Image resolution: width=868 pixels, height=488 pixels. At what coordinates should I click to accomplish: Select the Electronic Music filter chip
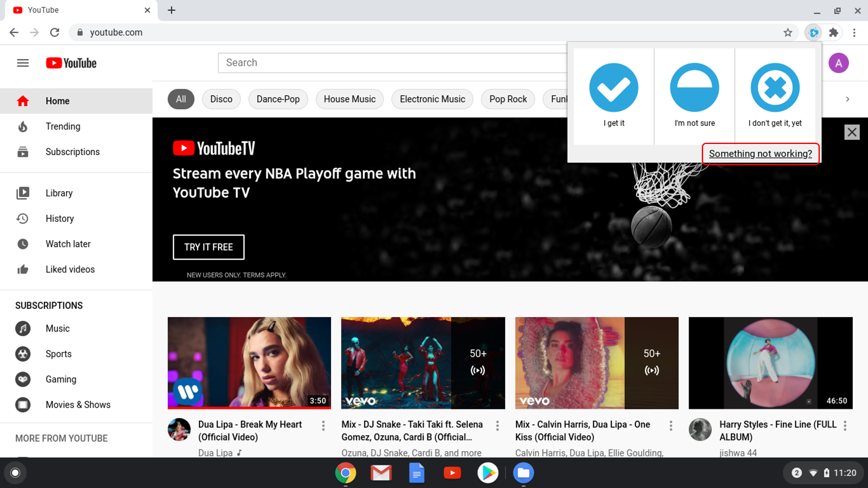click(432, 99)
